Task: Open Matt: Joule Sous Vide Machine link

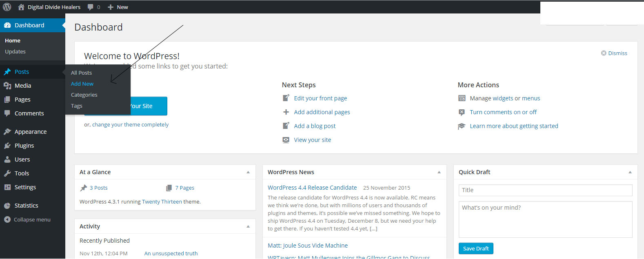Action: coord(308,246)
